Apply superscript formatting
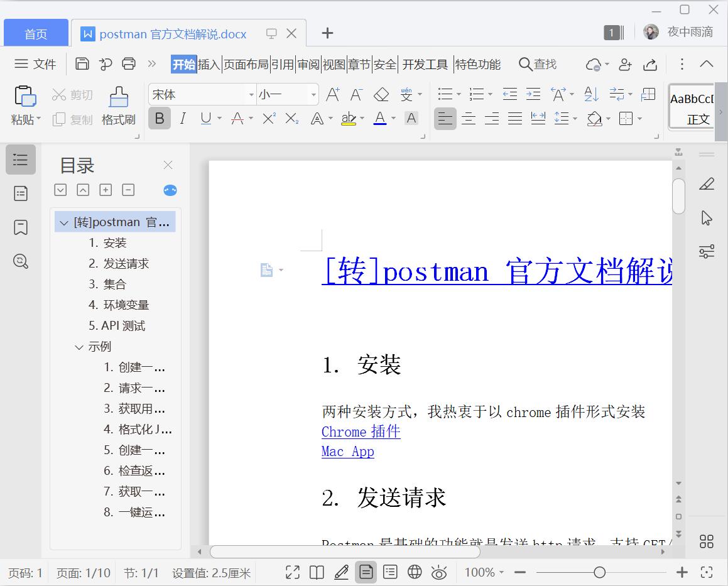The width and height of the screenshot is (728, 586). click(269, 119)
